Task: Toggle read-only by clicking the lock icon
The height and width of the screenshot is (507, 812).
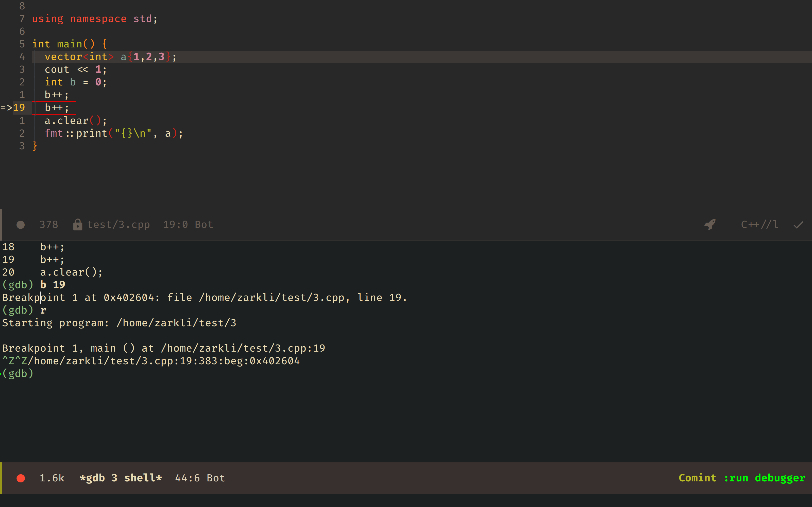Action: coord(77,224)
